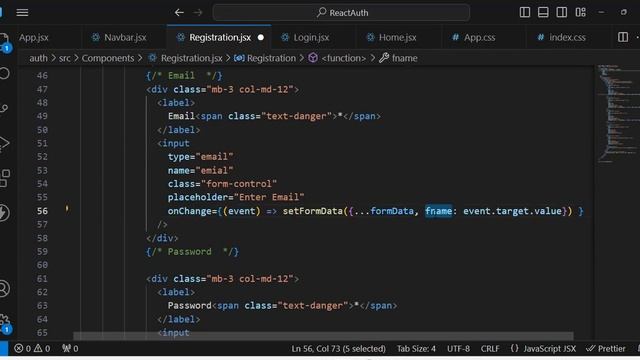Image resolution: width=640 pixels, height=360 pixels.
Task: Click the auth breadcrumb segment
Action: point(38,58)
